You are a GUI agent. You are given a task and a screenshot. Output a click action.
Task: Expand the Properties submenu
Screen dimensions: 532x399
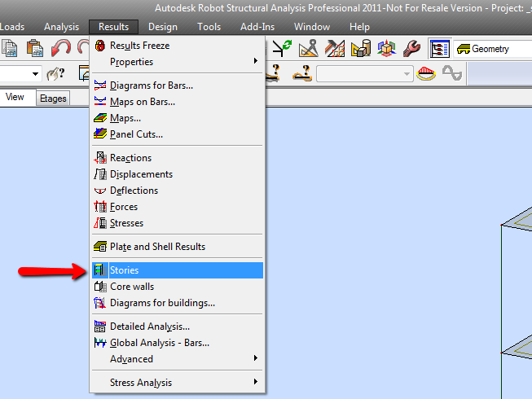[177, 62]
